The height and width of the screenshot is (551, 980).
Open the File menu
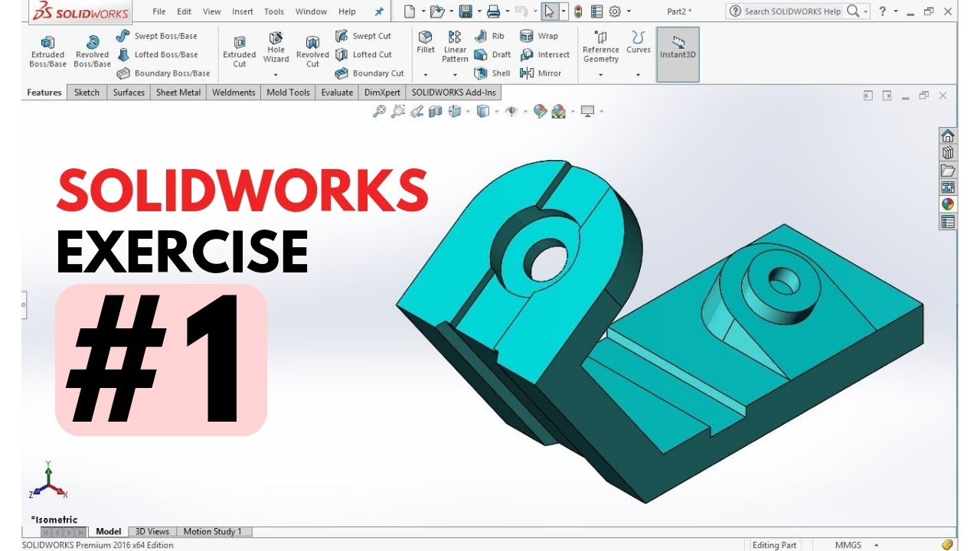[159, 11]
